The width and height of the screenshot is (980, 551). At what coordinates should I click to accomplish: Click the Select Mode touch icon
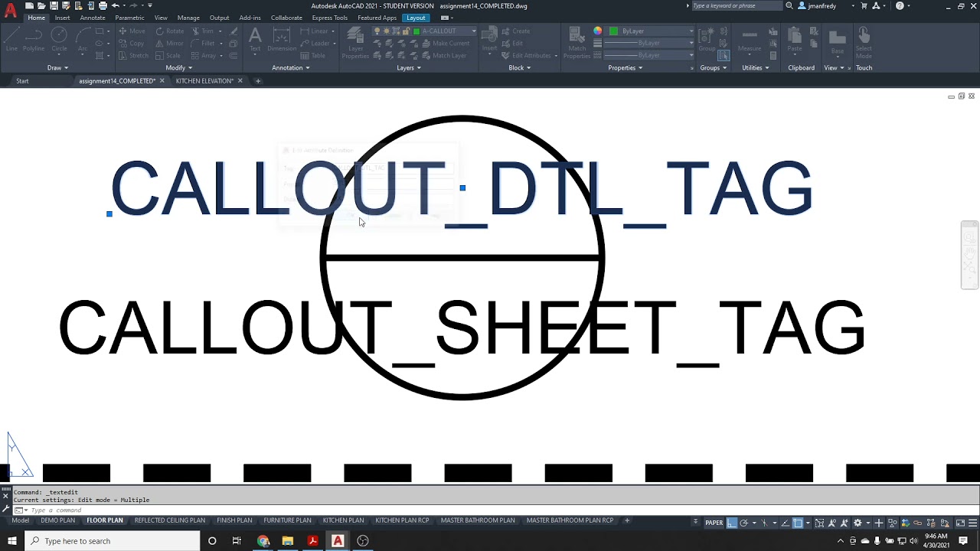pyautogui.click(x=864, y=43)
